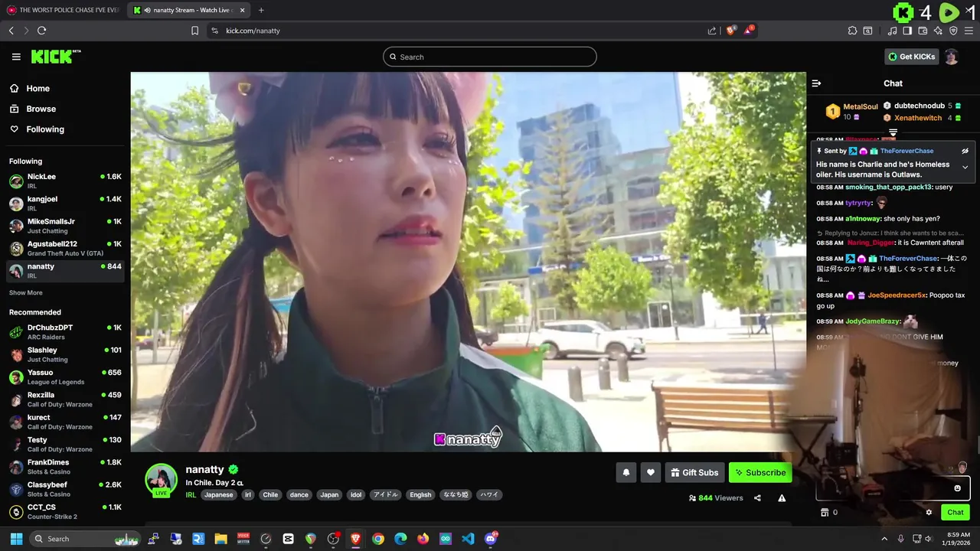Go back in browser history

click(11, 31)
